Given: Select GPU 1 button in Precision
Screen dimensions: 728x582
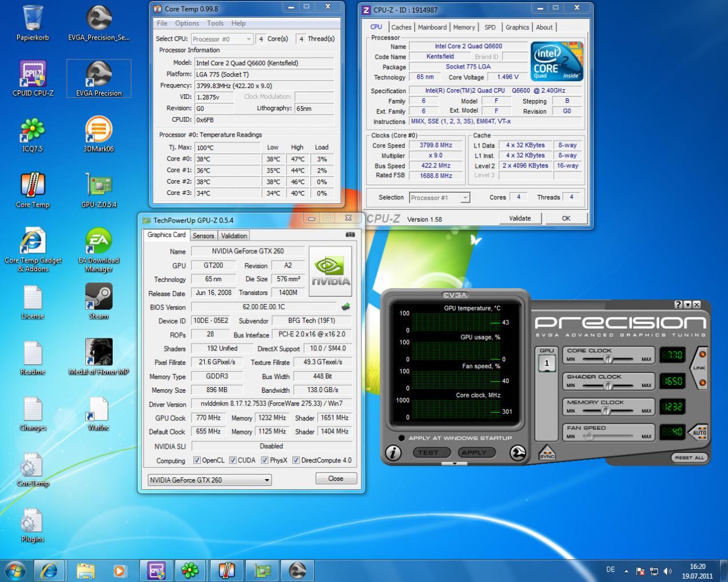Looking at the screenshot, I should pos(547,363).
